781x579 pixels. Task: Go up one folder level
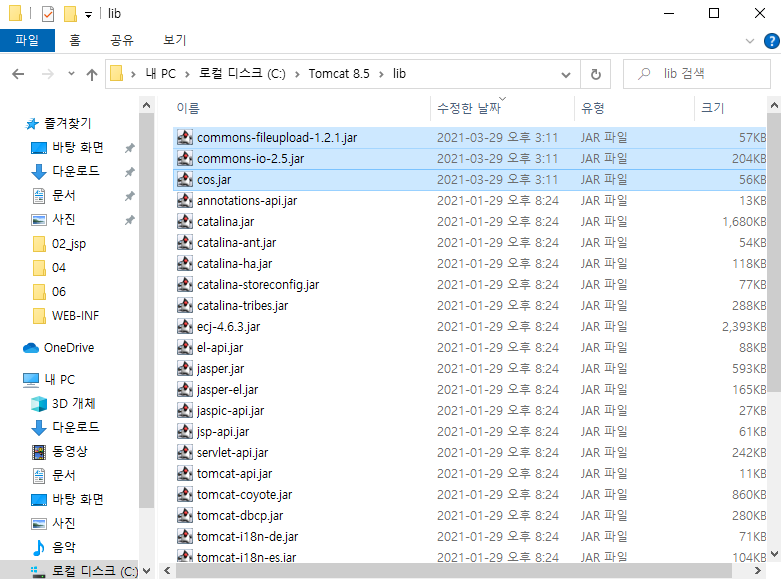(x=92, y=74)
